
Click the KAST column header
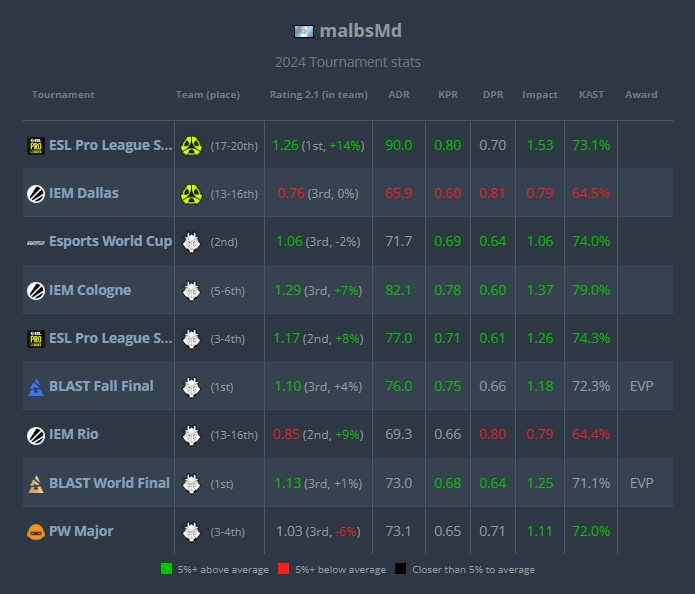[x=591, y=95]
